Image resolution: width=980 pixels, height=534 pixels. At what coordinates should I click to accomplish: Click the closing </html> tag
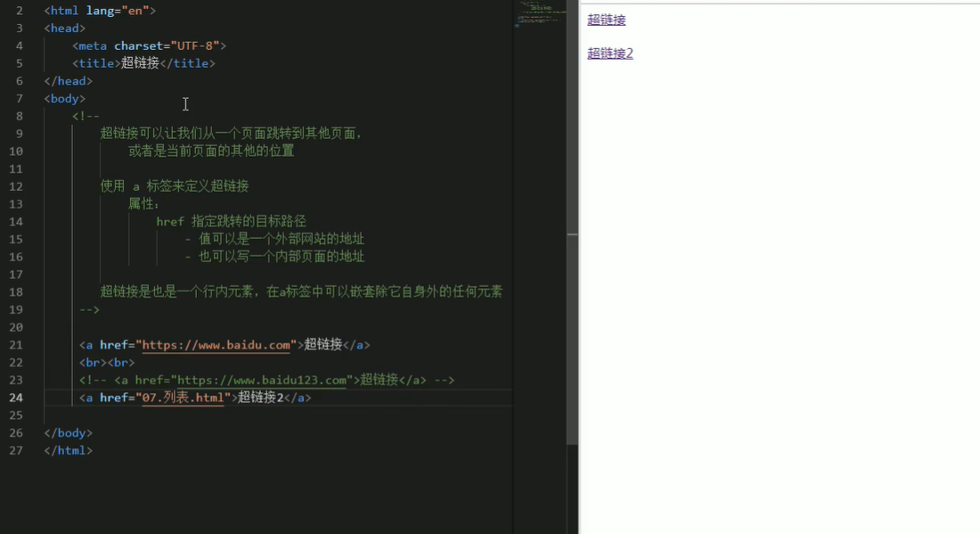[x=68, y=450]
